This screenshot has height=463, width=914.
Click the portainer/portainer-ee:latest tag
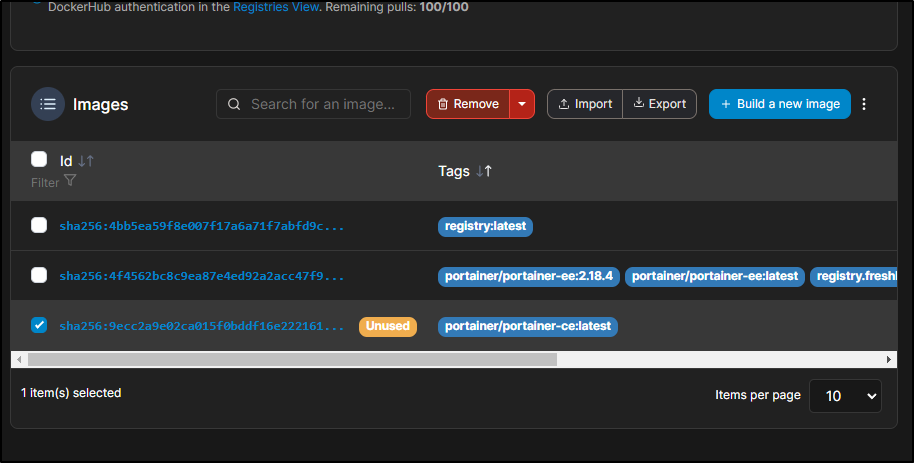(715, 276)
